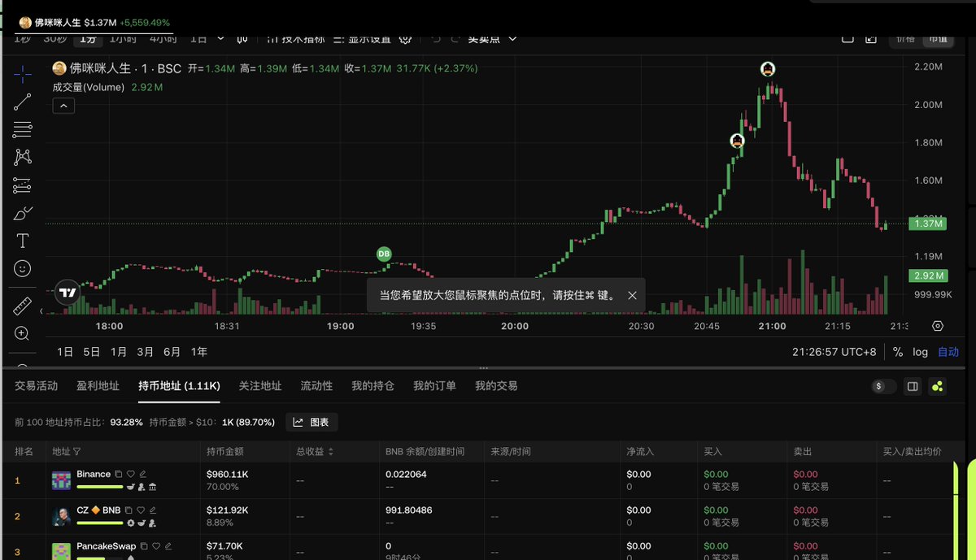The width and height of the screenshot is (976, 560).
Task: Collapse the indicator legend chevron
Action: click(63, 106)
